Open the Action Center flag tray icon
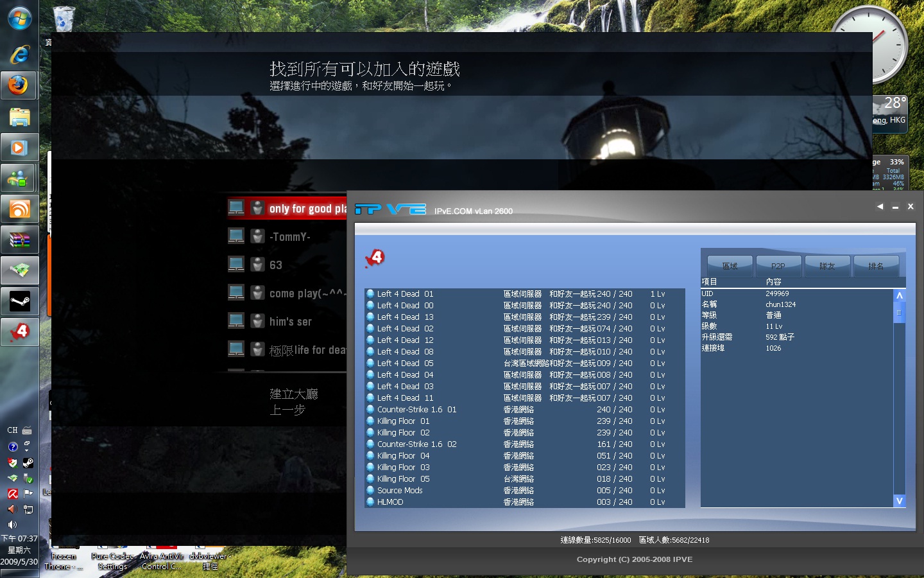Screen dimensions: 924x578 coord(28,493)
